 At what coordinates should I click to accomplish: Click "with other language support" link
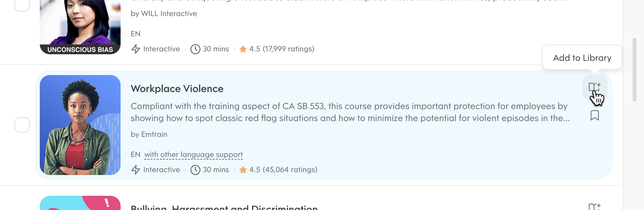(194, 155)
